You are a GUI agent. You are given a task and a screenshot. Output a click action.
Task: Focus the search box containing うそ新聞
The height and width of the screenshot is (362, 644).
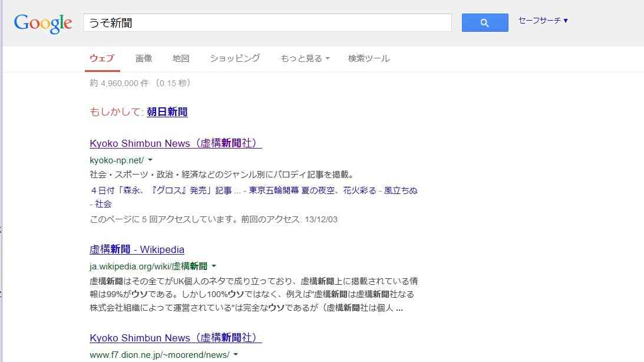point(267,22)
